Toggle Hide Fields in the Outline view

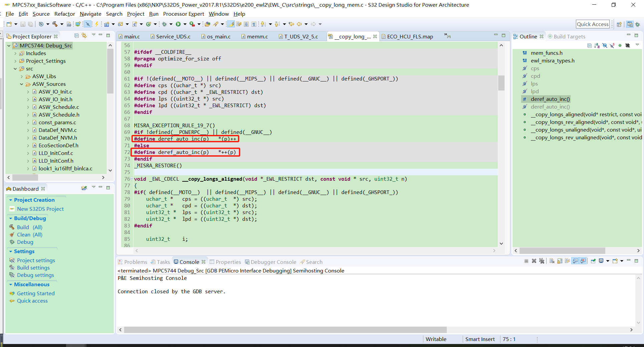pos(605,45)
